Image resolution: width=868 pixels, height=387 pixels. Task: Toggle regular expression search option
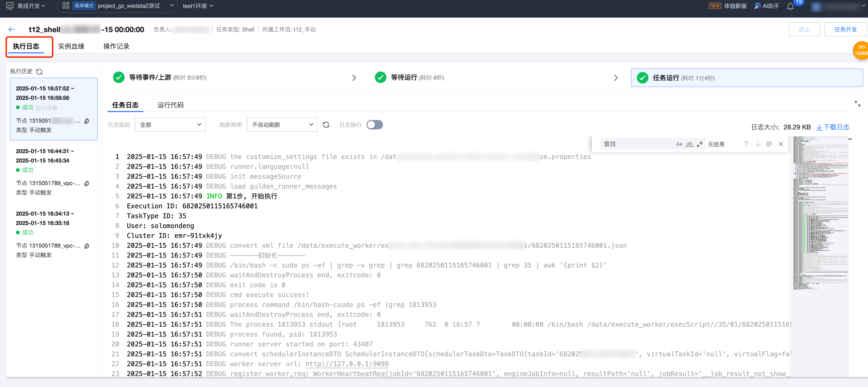tap(700, 144)
